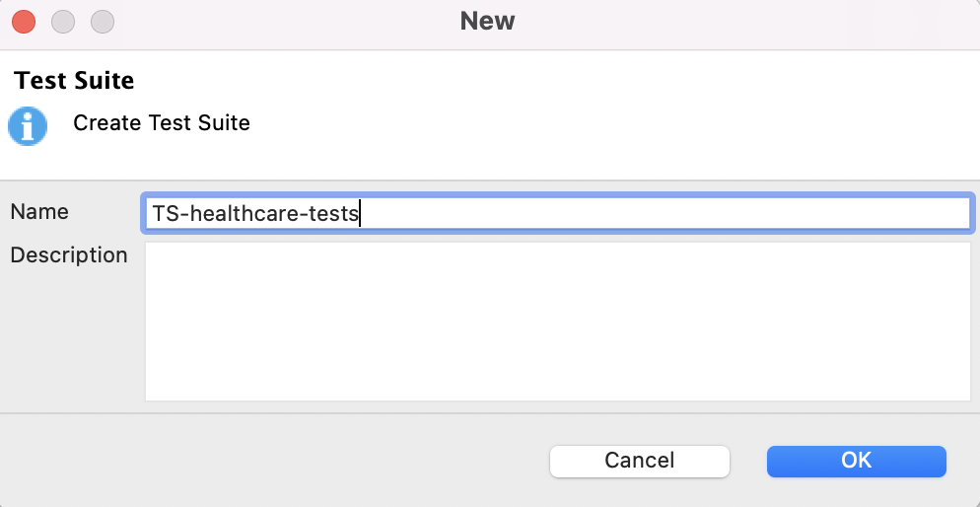
Task: Click the second gray zoom circle
Action: coord(103,21)
